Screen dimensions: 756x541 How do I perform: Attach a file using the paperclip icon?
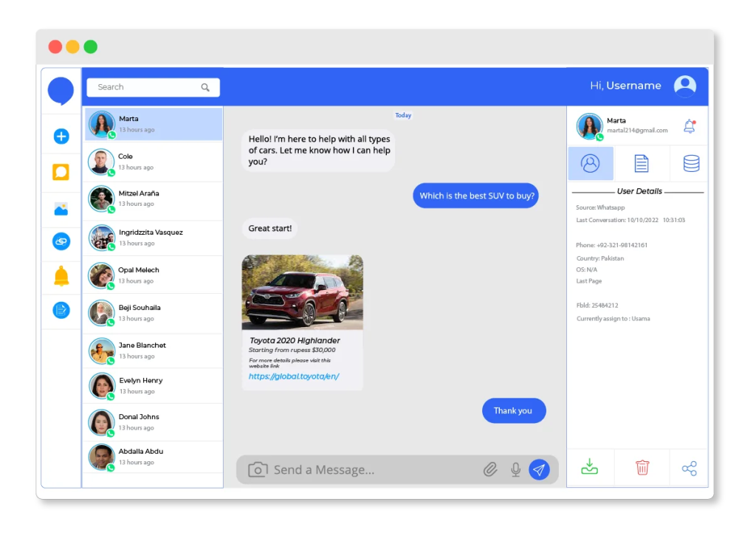490,469
